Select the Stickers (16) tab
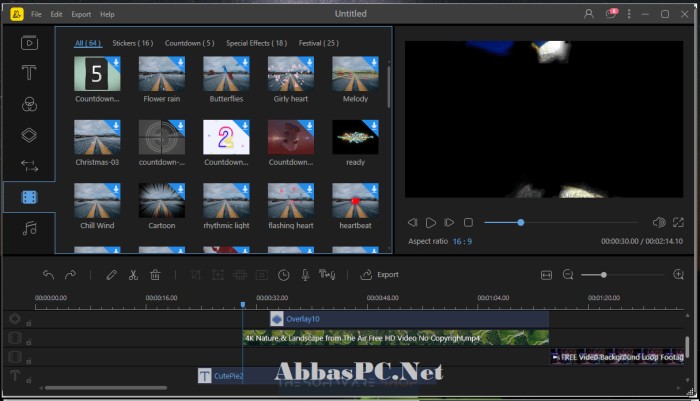This screenshot has width=700, height=401. [133, 43]
